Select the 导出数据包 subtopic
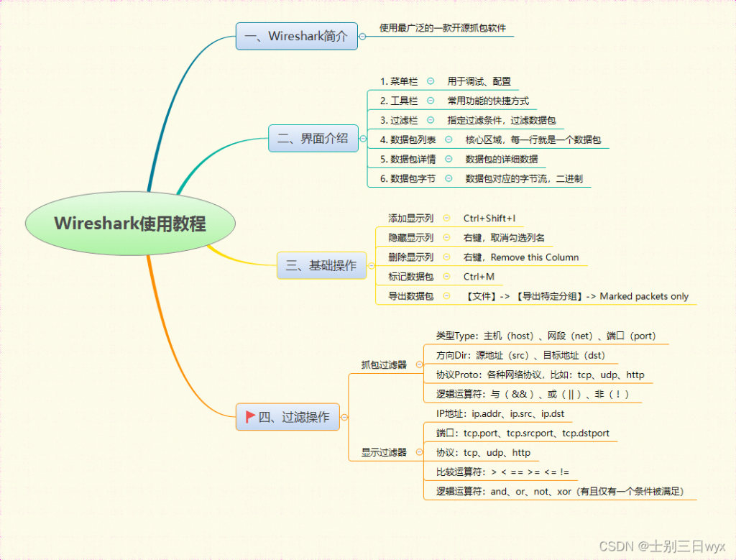736x560 pixels. tap(410, 295)
